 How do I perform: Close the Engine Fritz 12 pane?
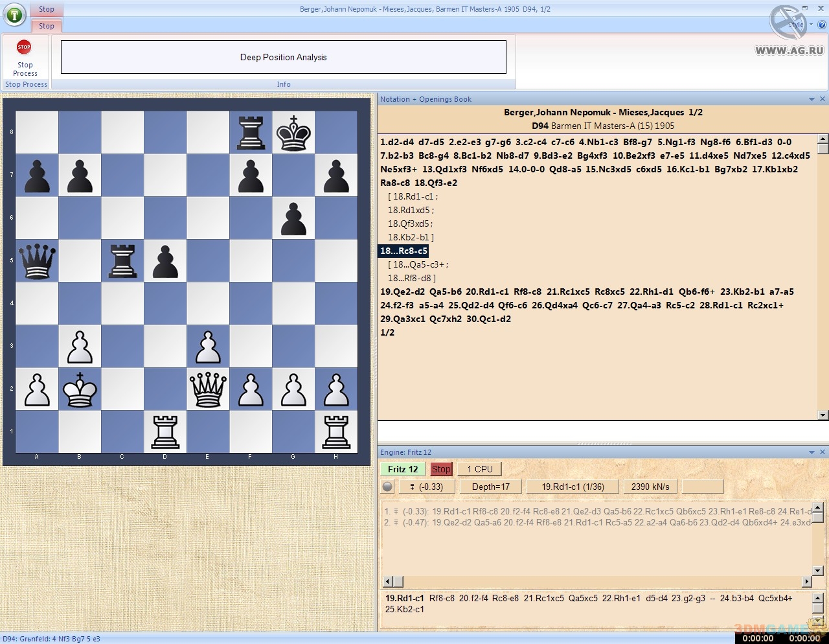pos(823,452)
